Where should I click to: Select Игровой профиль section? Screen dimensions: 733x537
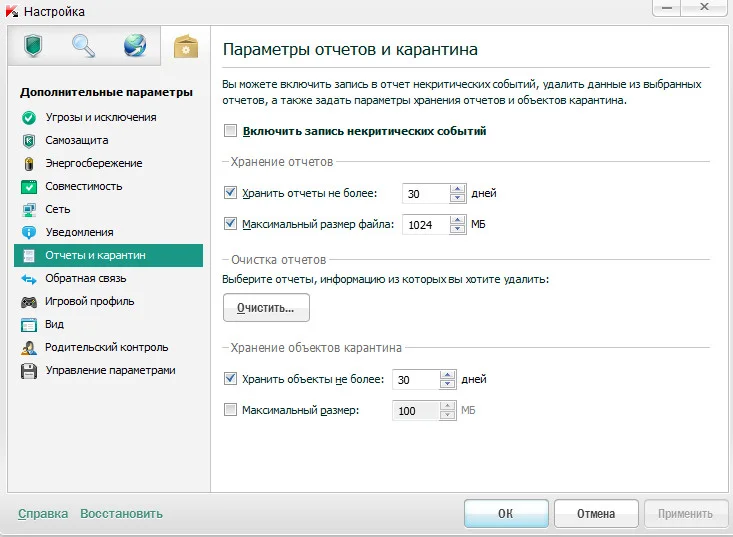[108, 301]
